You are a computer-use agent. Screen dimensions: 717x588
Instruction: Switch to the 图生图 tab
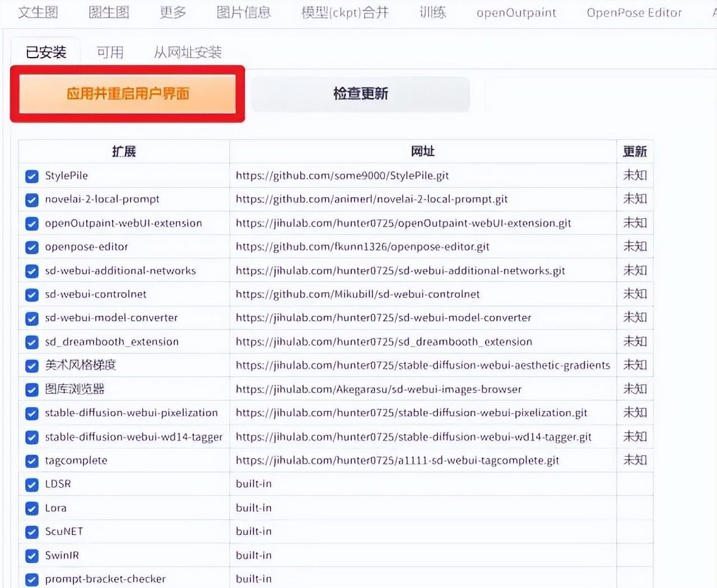[109, 12]
